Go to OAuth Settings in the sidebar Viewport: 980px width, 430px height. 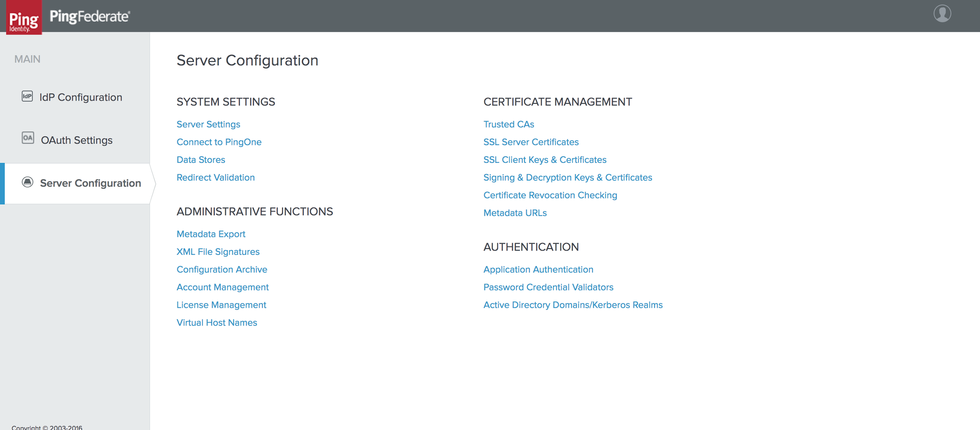(x=77, y=140)
